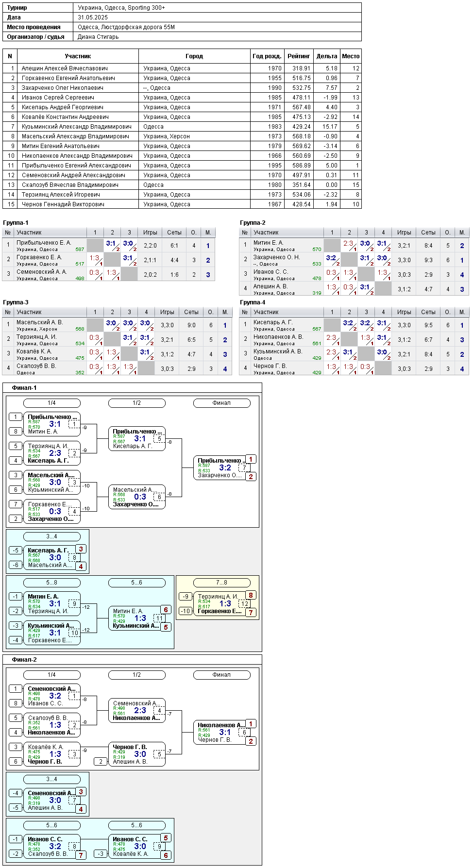The image size is (474, 868).
Task: Select participant 'Николаенков Александр Владимирович'
Action: [x=77, y=156]
